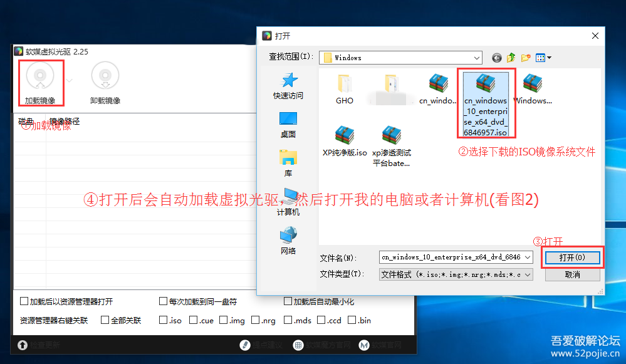This screenshot has width=626, height=364.
Task: Check the .nrg association checkbox
Action: (255, 320)
